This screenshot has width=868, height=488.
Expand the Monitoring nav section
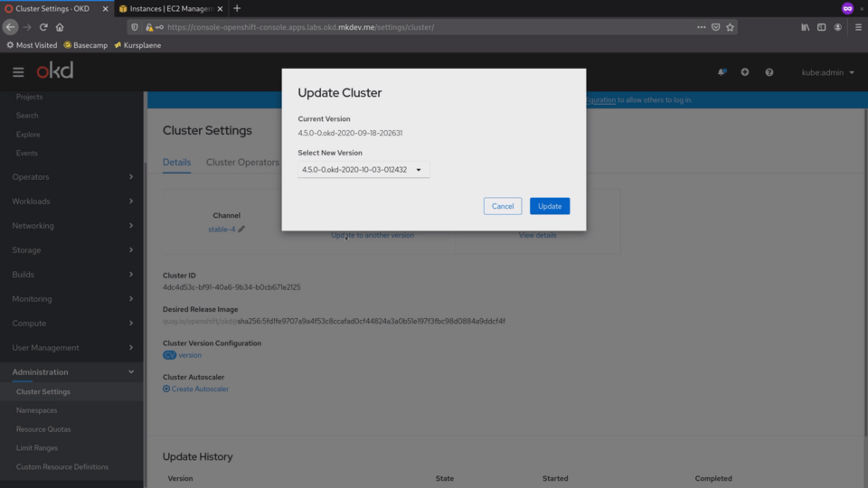click(x=72, y=299)
